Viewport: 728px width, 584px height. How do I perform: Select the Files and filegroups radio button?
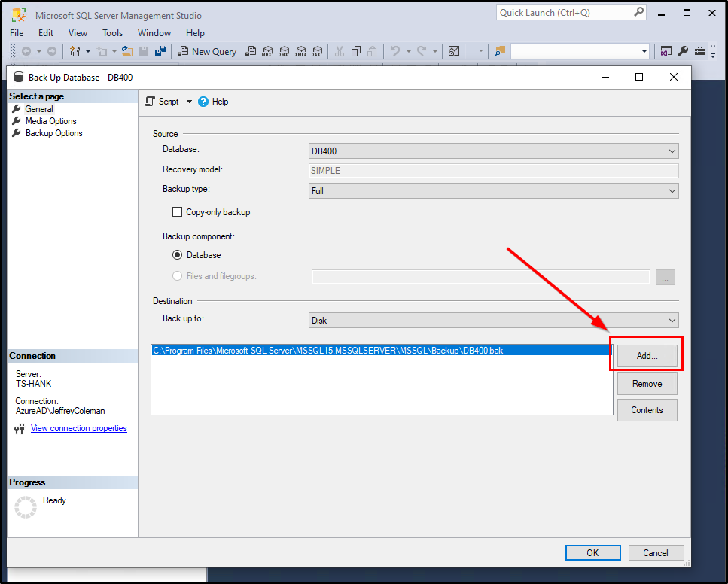(x=177, y=275)
